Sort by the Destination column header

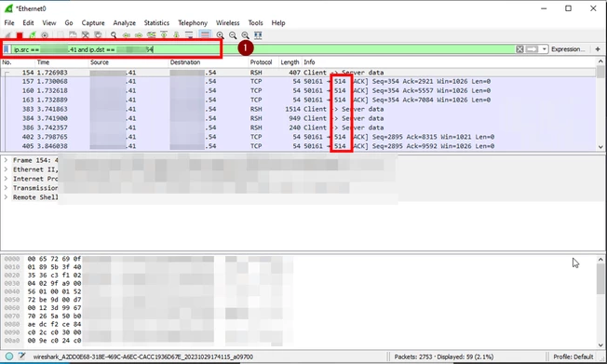coord(209,62)
